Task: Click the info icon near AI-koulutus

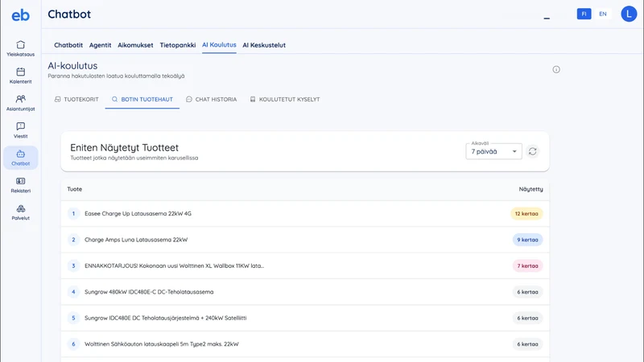Action: [x=556, y=69]
